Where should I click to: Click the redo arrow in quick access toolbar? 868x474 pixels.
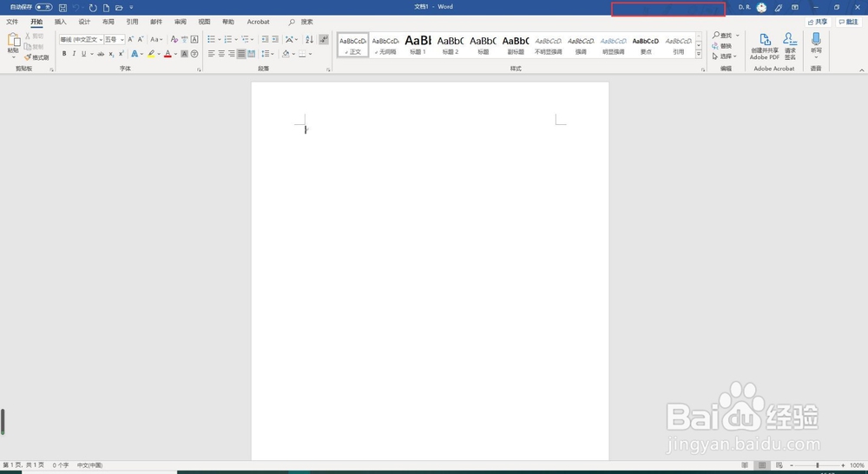click(x=93, y=8)
